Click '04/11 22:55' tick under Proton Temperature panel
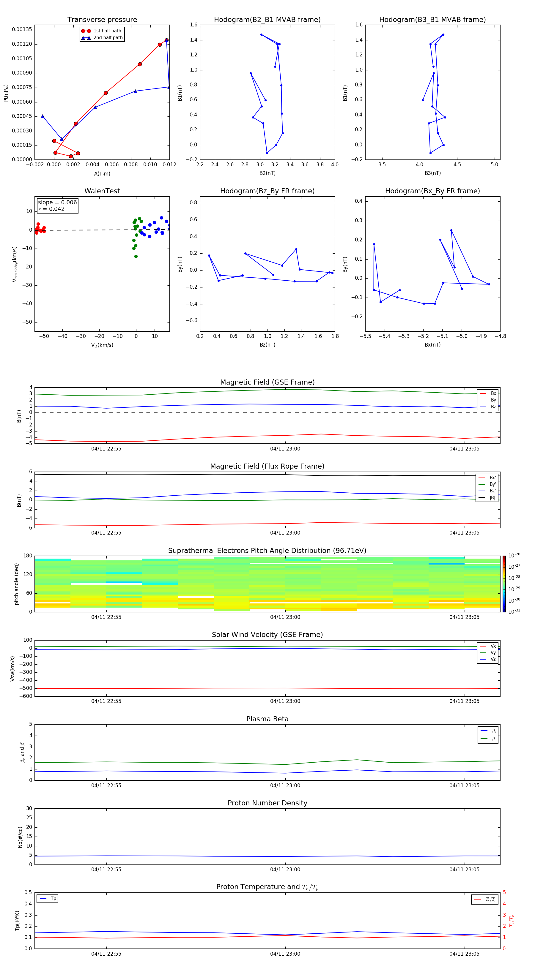 tap(106, 954)
